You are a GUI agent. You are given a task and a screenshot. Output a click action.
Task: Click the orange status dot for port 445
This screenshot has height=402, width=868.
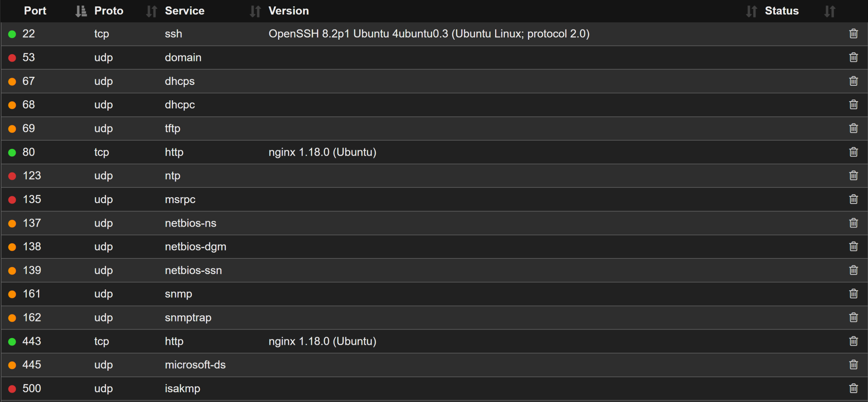(x=12, y=365)
